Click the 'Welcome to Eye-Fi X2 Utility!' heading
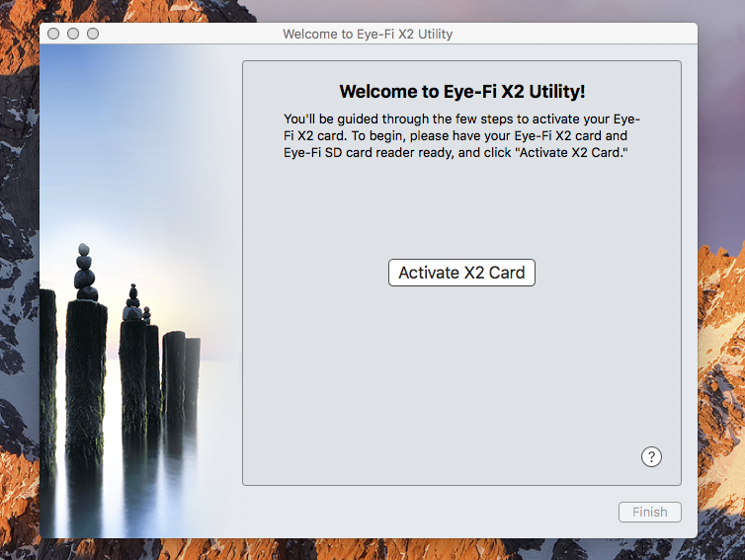The width and height of the screenshot is (745, 560). tap(461, 92)
